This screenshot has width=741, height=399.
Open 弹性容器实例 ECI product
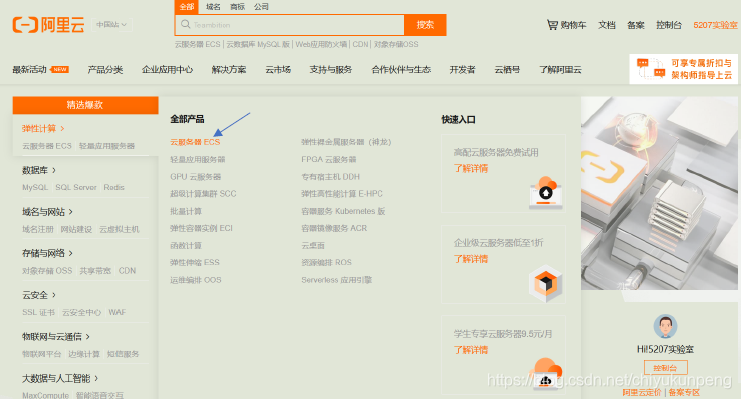[201, 228]
